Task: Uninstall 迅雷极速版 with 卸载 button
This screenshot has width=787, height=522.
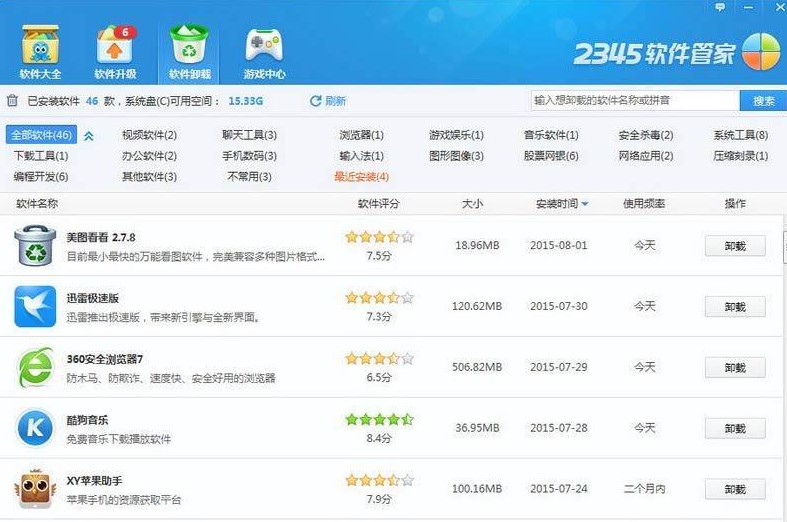Action: [x=735, y=307]
